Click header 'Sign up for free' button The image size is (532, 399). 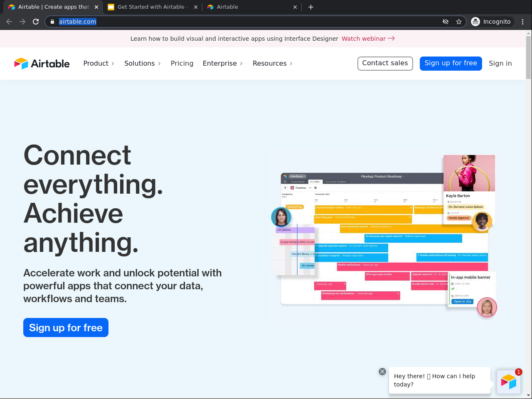tap(451, 64)
